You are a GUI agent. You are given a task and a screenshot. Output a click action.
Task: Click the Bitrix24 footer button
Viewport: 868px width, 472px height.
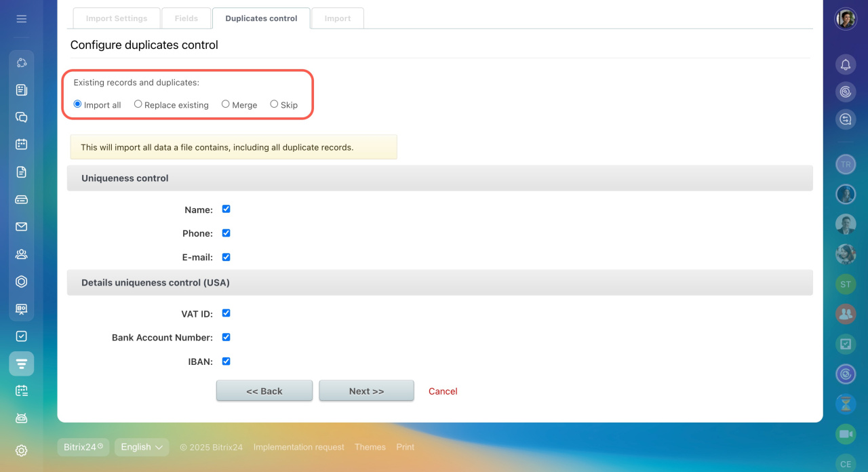(83, 447)
